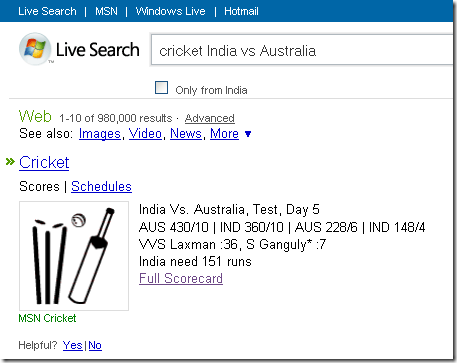Screen dimensions: 457x363
Task: Click the Windows Live Search logo icon
Action: [x=35, y=49]
